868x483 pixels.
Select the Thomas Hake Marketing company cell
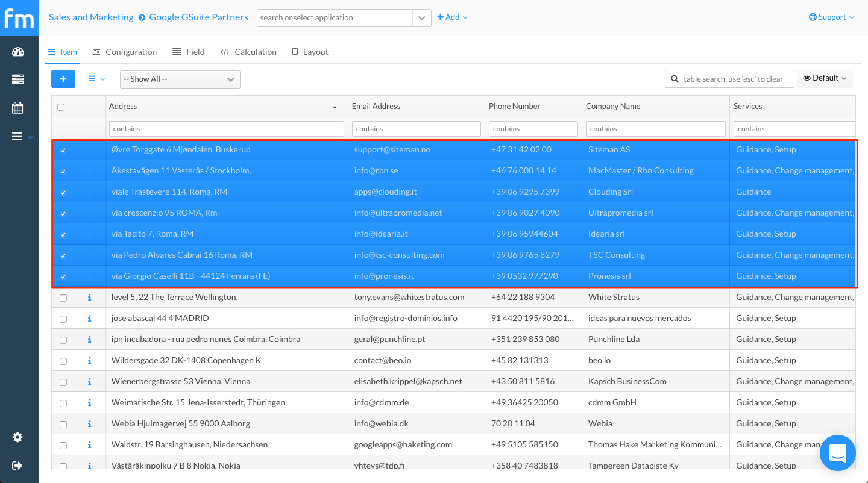[656, 444]
